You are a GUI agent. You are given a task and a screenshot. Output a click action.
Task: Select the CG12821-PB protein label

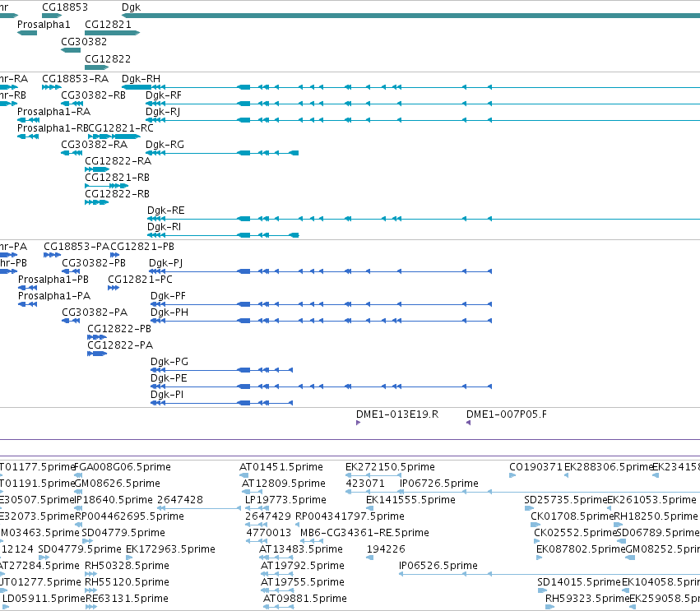pos(142,247)
